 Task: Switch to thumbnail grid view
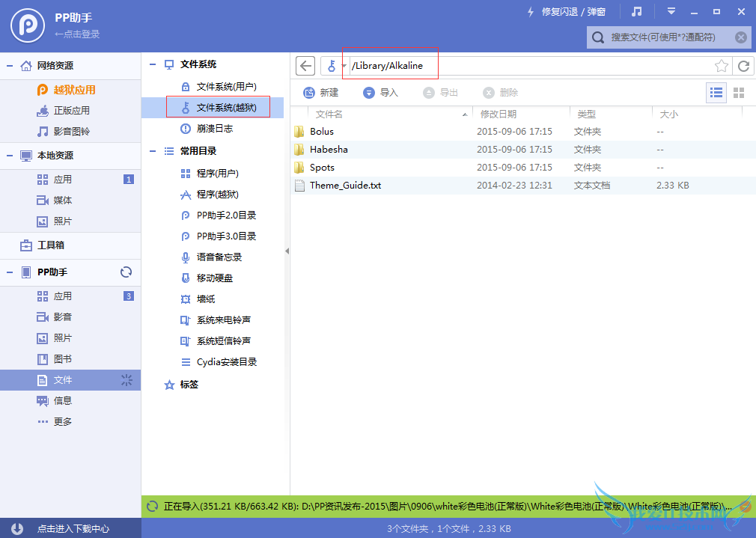[x=740, y=92]
